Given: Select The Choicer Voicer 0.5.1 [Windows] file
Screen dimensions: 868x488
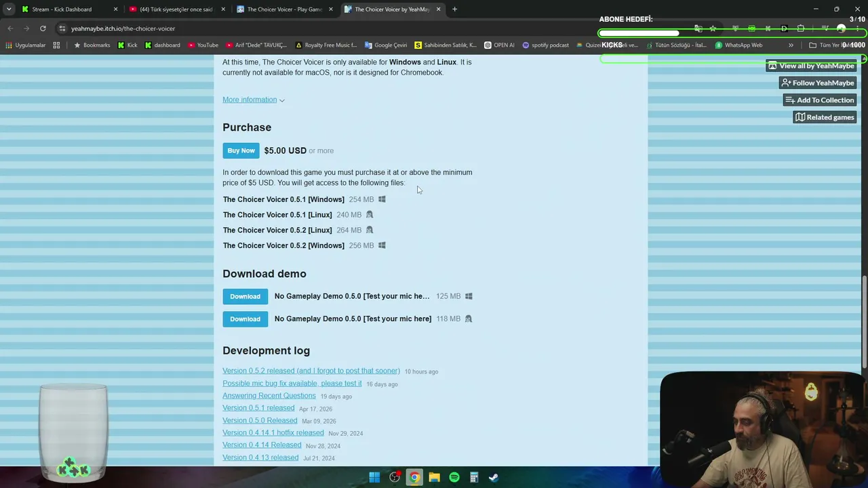Looking at the screenshot, I should coord(283,199).
